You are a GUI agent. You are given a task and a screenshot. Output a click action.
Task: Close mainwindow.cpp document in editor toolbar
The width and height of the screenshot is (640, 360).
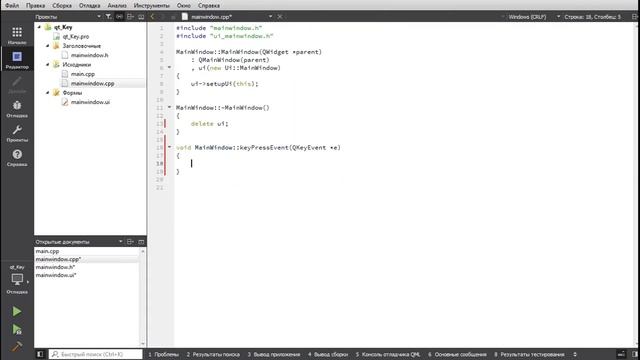tap(280, 17)
